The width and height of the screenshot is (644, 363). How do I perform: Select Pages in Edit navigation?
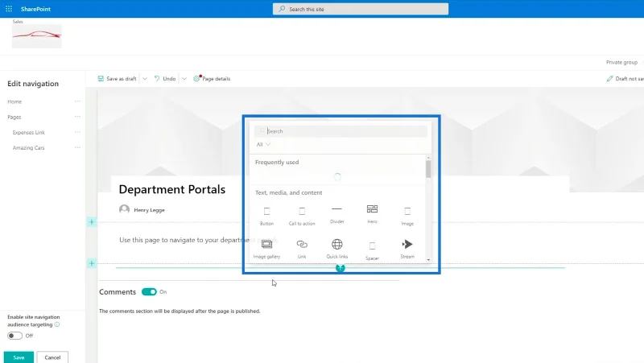pos(14,117)
